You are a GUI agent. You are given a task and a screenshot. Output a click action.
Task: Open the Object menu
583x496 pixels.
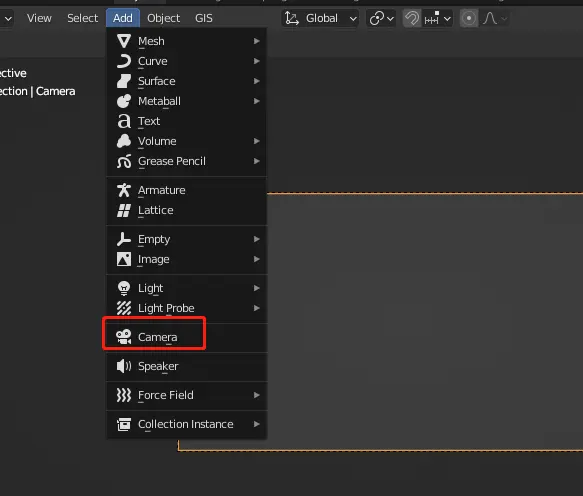coord(163,18)
